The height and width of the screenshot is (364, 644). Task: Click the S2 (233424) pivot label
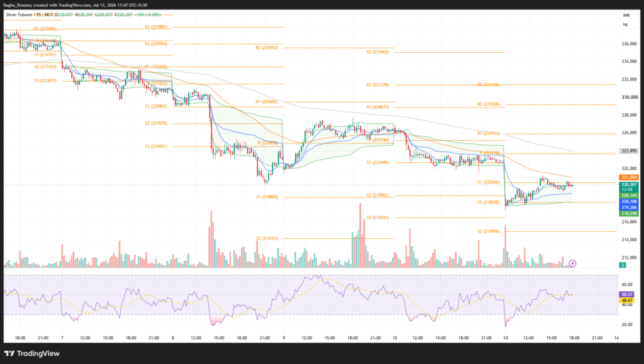pos(45,67)
